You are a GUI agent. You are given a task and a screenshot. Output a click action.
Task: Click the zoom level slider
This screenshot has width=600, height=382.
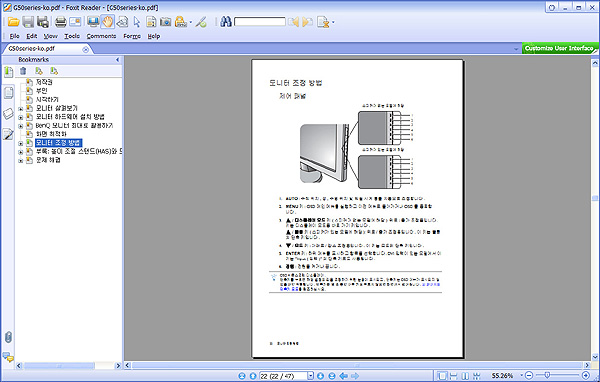558,375
